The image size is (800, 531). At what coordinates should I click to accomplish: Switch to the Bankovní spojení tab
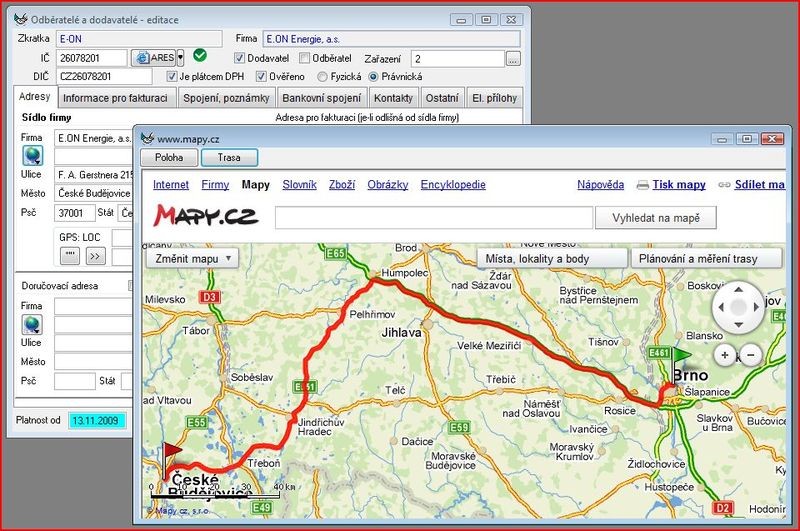click(322, 98)
